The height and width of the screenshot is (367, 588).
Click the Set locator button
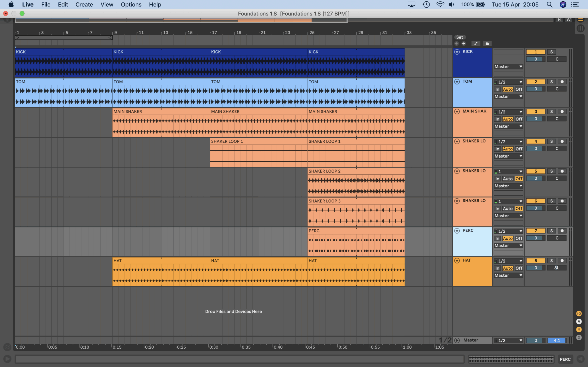tap(459, 37)
